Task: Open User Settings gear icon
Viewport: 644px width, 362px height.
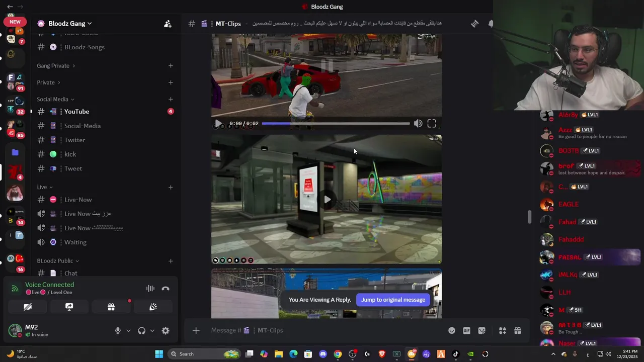Action: (x=166, y=330)
